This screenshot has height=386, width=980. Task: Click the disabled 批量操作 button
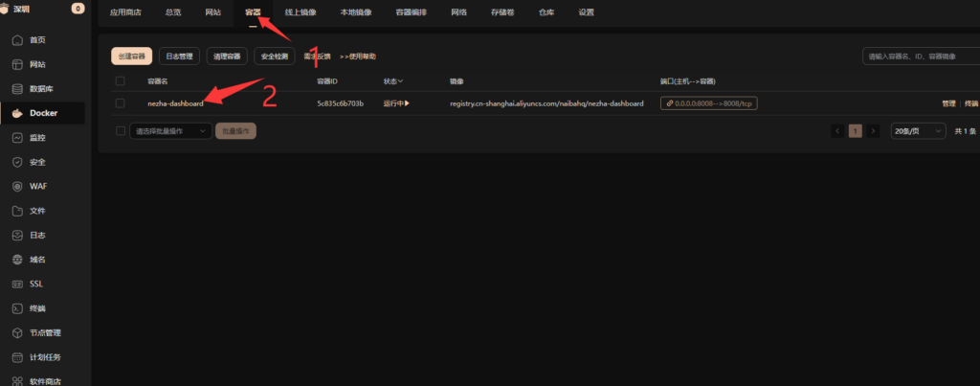click(x=235, y=131)
